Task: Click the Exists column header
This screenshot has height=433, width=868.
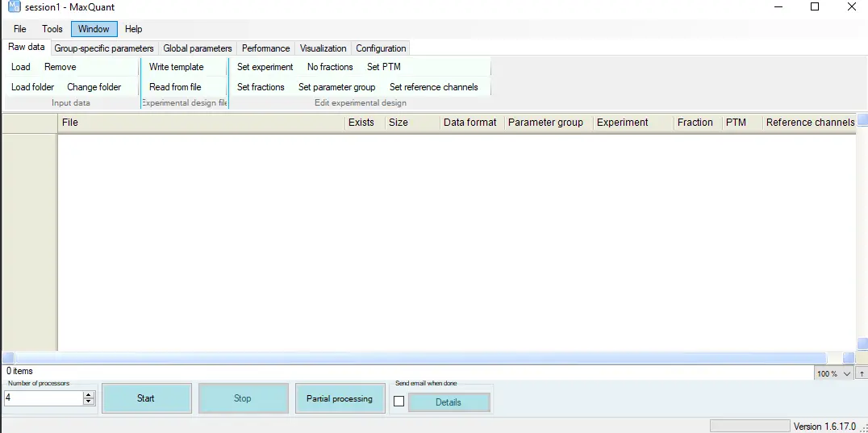Action: click(365, 123)
